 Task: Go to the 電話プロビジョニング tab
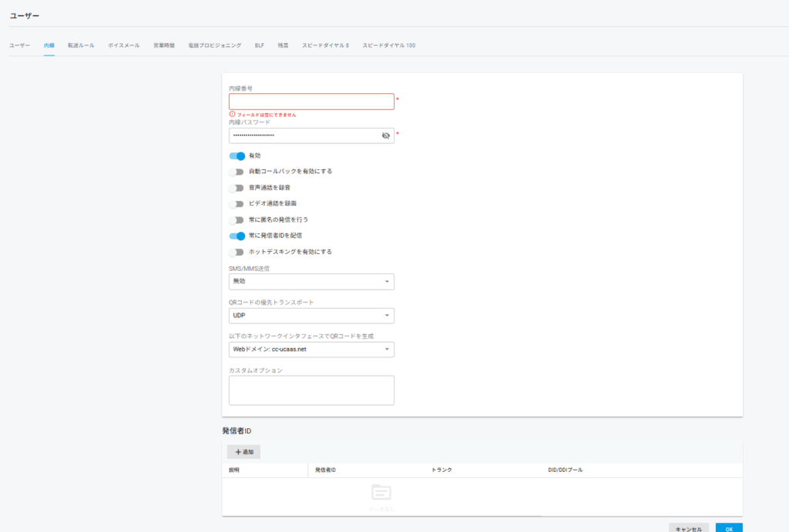(x=215, y=46)
